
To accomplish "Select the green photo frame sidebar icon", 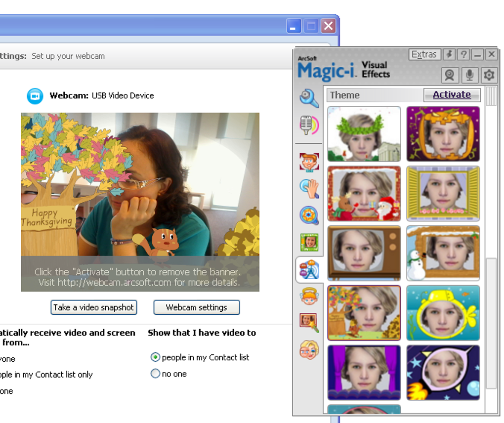I will [x=309, y=242].
